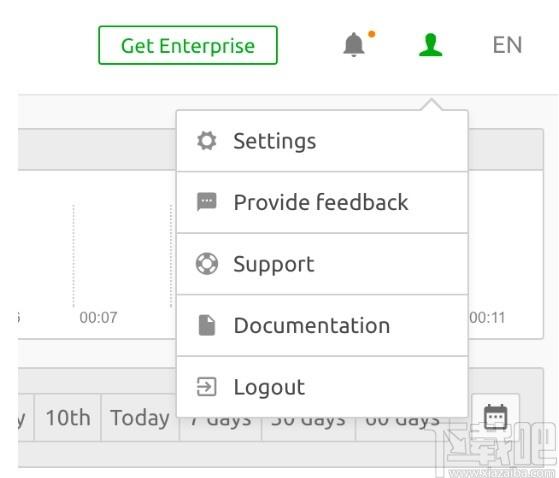This screenshot has width=559, height=478.
Task: Click the Settings gear icon
Action: 206,141
